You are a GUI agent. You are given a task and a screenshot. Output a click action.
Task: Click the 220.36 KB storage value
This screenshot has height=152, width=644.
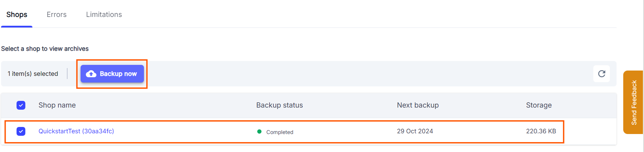(x=541, y=131)
